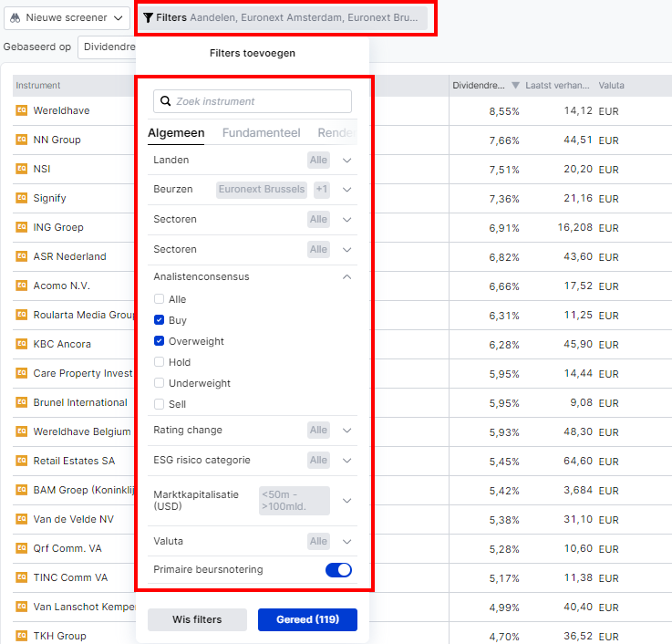
Task: Expand the Valuta filter
Action: coord(347,542)
